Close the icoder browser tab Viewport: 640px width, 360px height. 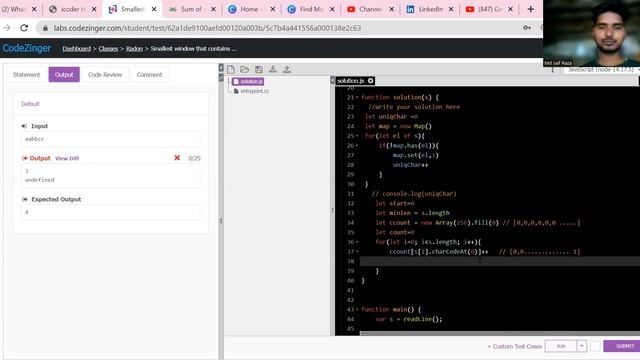tap(94, 9)
